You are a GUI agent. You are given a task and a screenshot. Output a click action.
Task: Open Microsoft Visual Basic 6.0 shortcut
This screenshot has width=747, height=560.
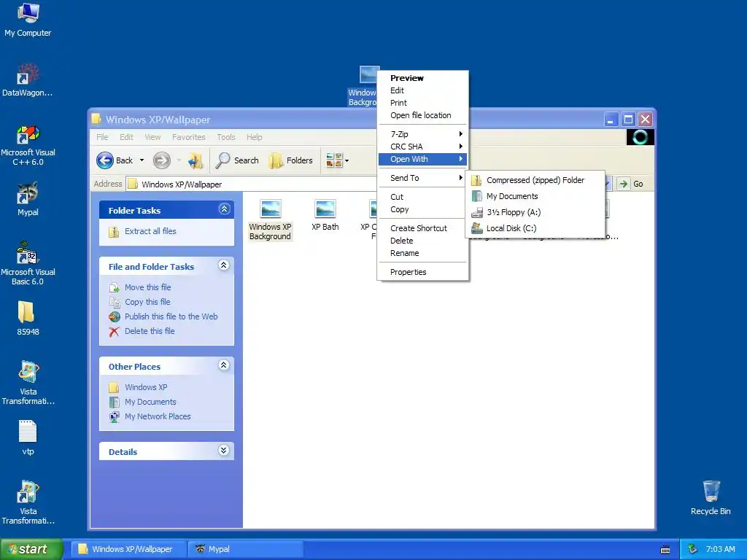coord(28,264)
